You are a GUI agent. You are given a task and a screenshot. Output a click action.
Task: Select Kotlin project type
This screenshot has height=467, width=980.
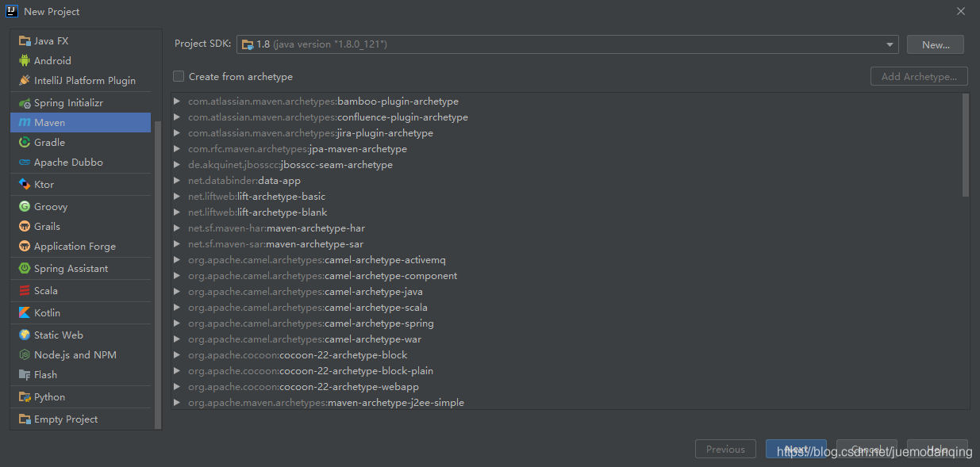pos(80,313)
